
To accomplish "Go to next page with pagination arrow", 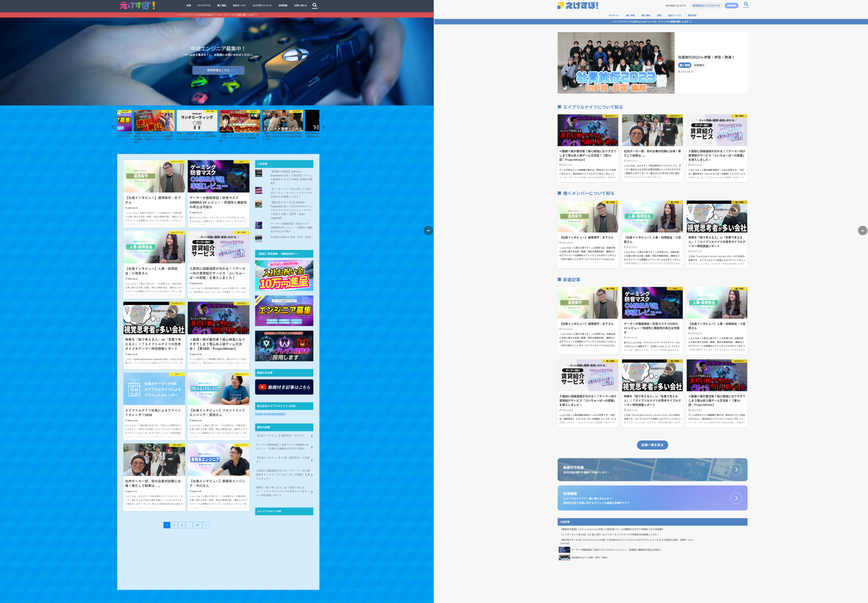I will [x=206, y=525].
